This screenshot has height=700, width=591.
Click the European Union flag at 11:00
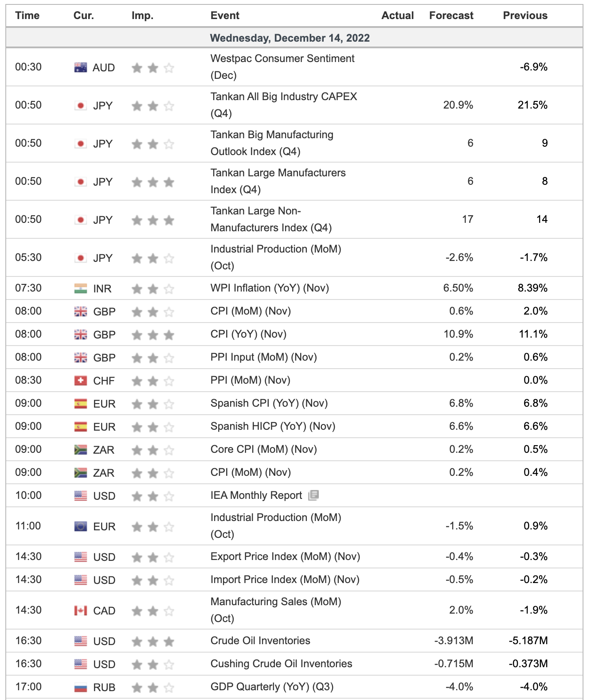tap(80, 526)
